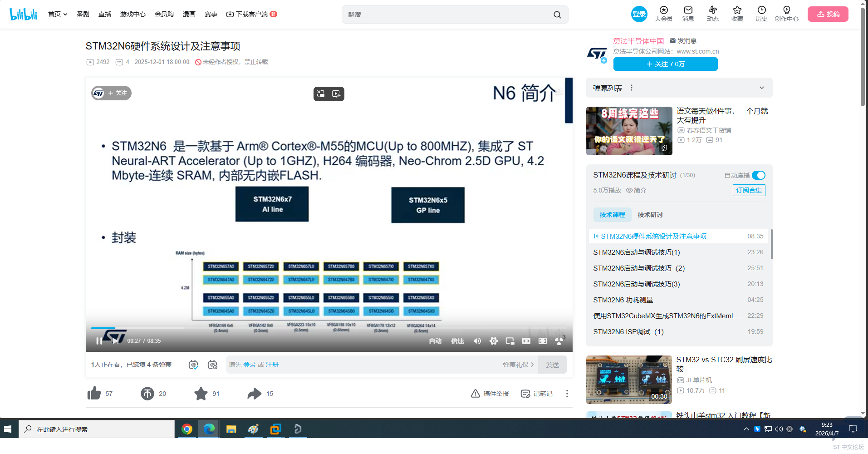868x454 pixels.
Task: Open the danmaku settings icon
Action: [x=212, y=365]
